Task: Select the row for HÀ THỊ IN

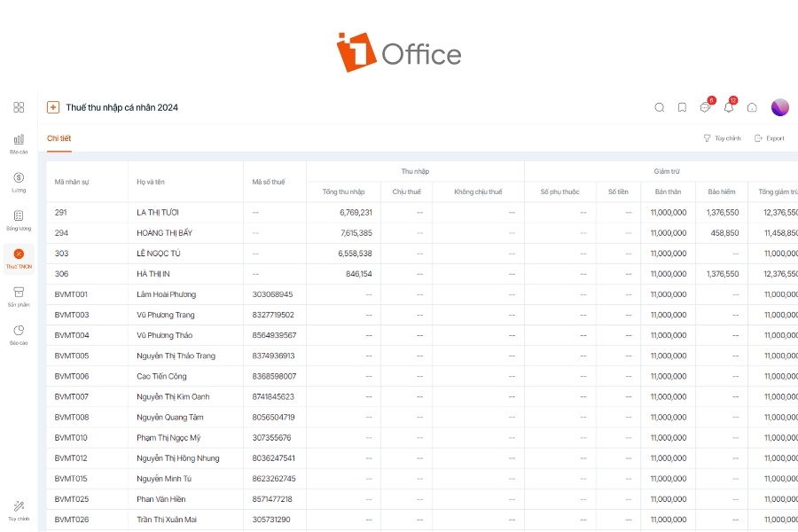Action: [x=422, y=274]
